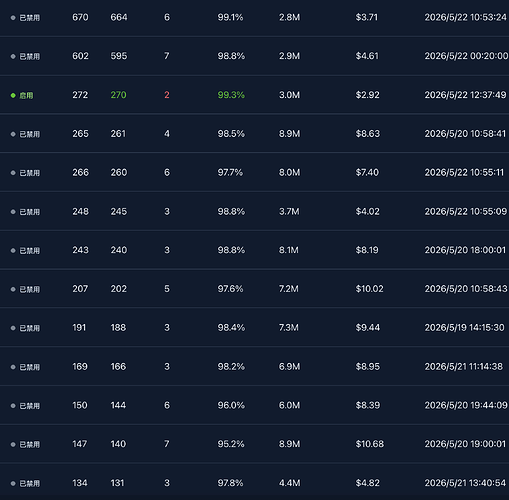Select the 98.2% success rate
The height and width of the screenshot is (500, 509).
click(x=231, y=367)
